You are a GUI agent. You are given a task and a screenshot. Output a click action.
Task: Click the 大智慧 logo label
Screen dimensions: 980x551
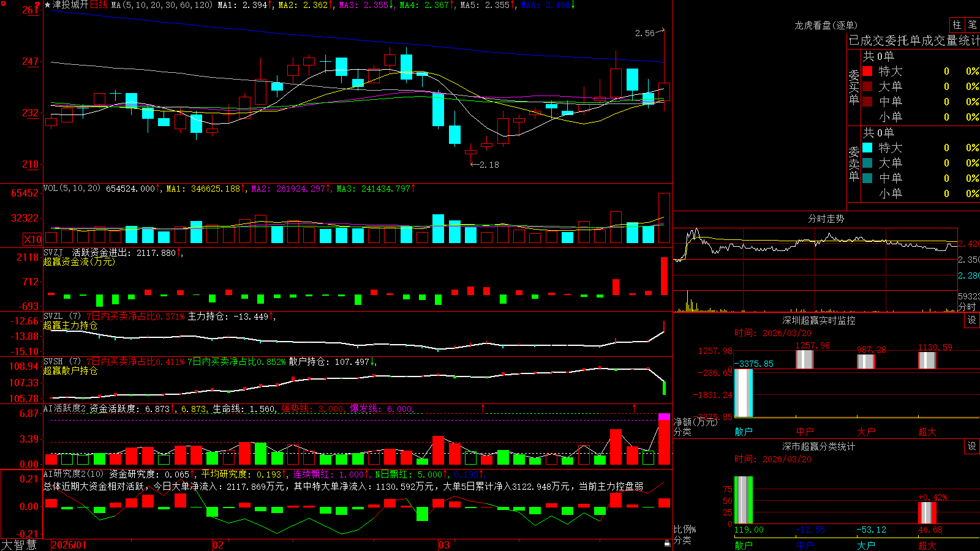pyautogui.click(x=19, y=545)
